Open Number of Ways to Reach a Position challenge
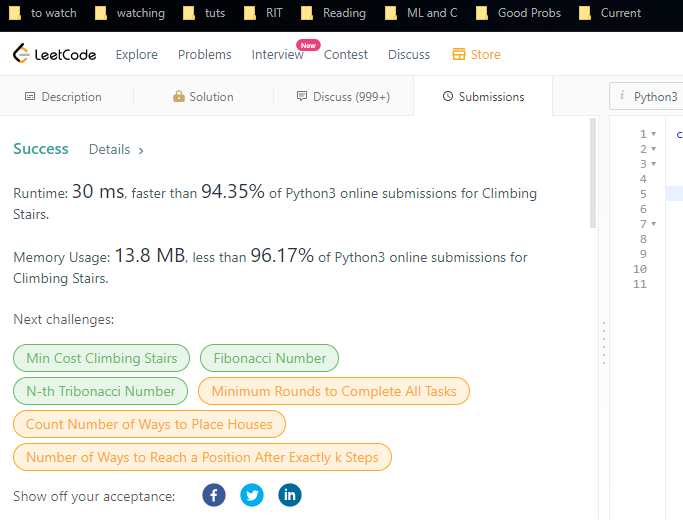Image resolution: width=683 pixels, height=520 pixels. click(x=202, y=457)
